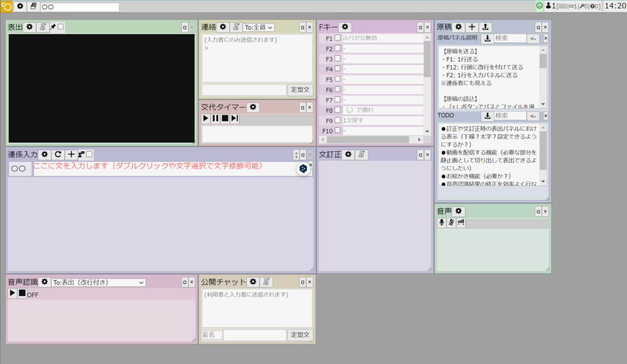
Task: Toggle the checkbox in 連係入力 header
Action: [x=89, y=154]
